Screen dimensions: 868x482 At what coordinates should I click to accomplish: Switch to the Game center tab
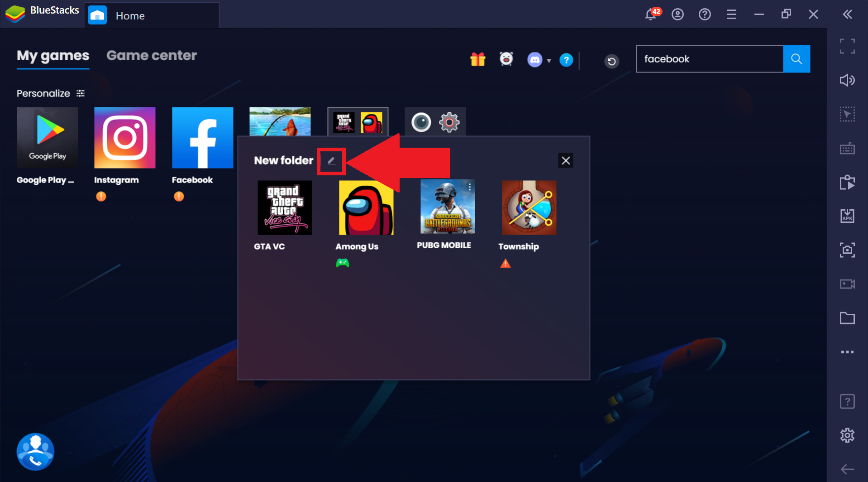152,55
